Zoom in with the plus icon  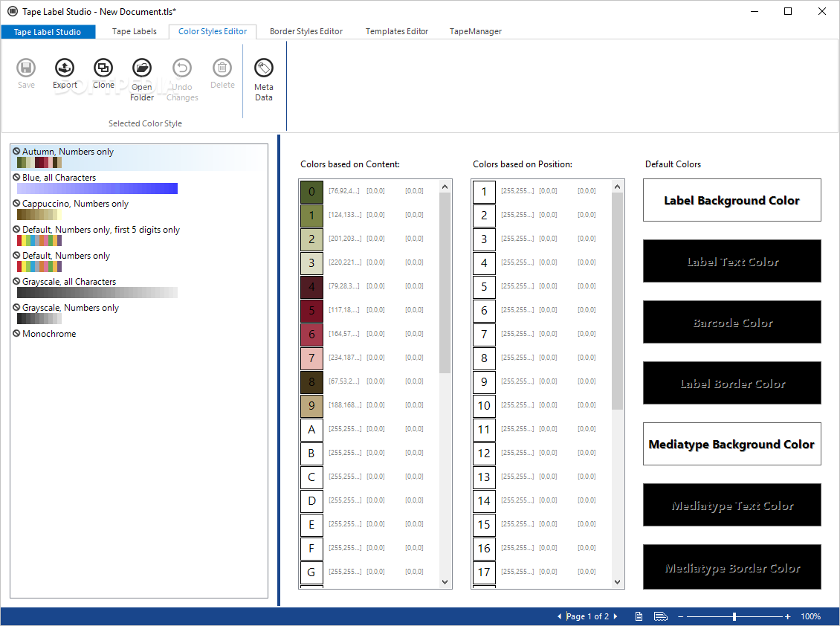787,617
